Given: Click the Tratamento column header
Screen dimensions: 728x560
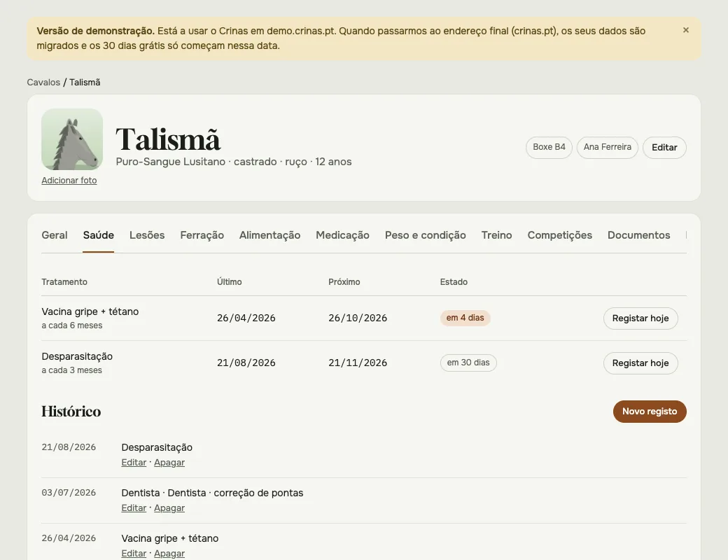Looking at the screenshot, I should coord(64,282).
